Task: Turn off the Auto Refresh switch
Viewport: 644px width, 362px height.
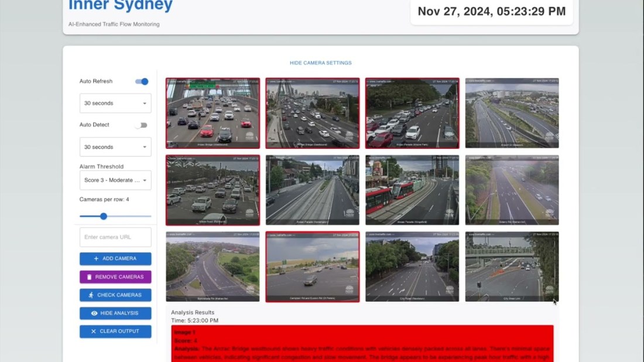Action: [x=142, y=81]
